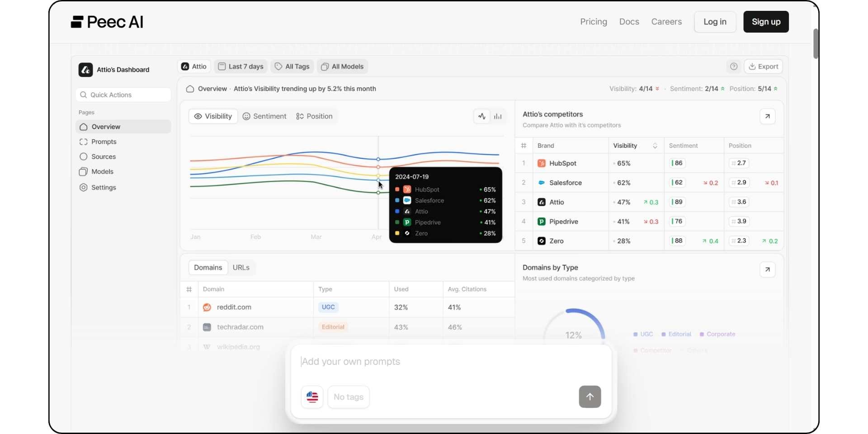Sort by the Visibility column header
Image resolution: width=868 pixels, height=434 pixels.
(635, 146)
